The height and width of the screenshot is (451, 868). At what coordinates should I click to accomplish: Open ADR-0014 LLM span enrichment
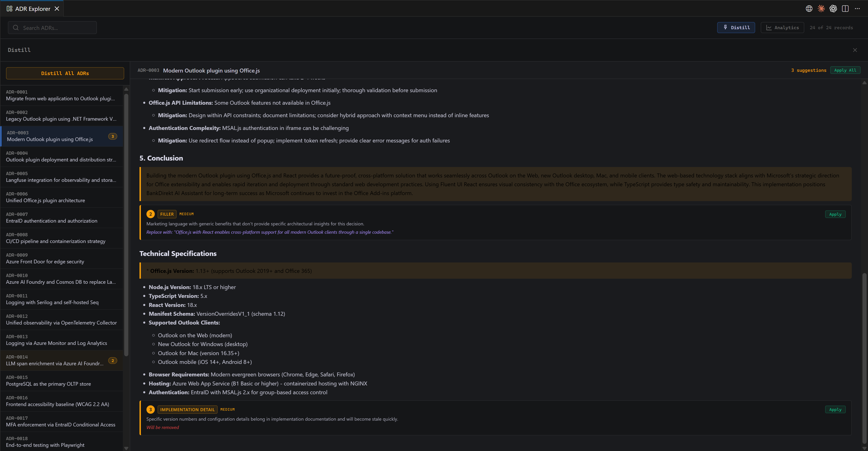(x=62, y=360)
